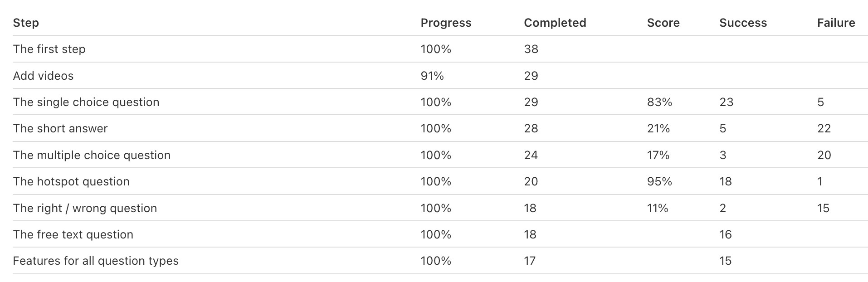Image resolution: width=868 pixels, height=282 pixels.
Task: Click "The right / wrong question" step
Action: point(85,208)
